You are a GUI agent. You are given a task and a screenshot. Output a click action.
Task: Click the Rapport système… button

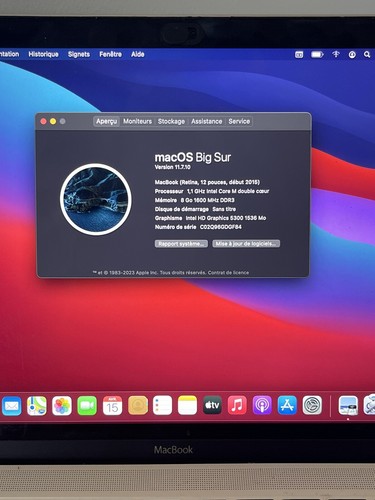[x=181, y=244]
